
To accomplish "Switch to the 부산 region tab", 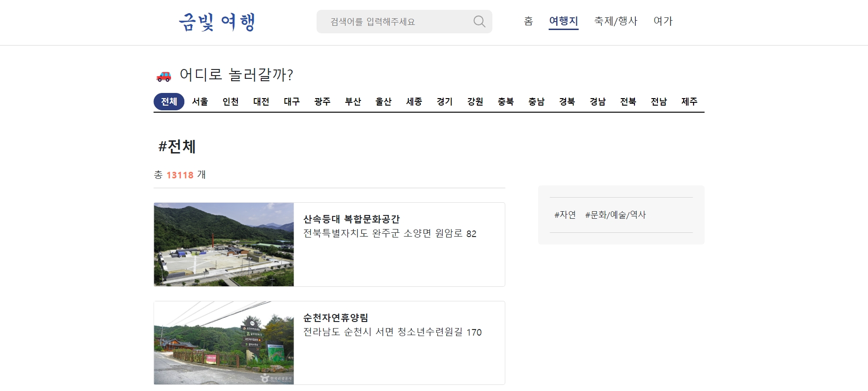I will click(353, 101).
